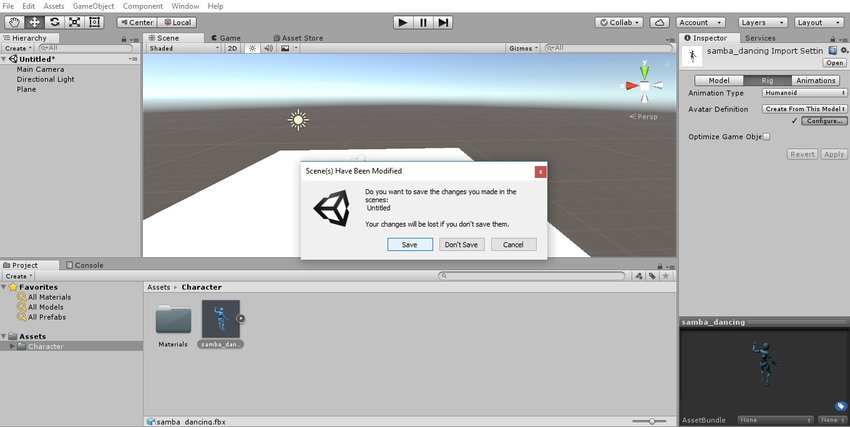Open Shaded draw mode dropdown
Screen dimensions: 850x427
[x=184, y=48]
